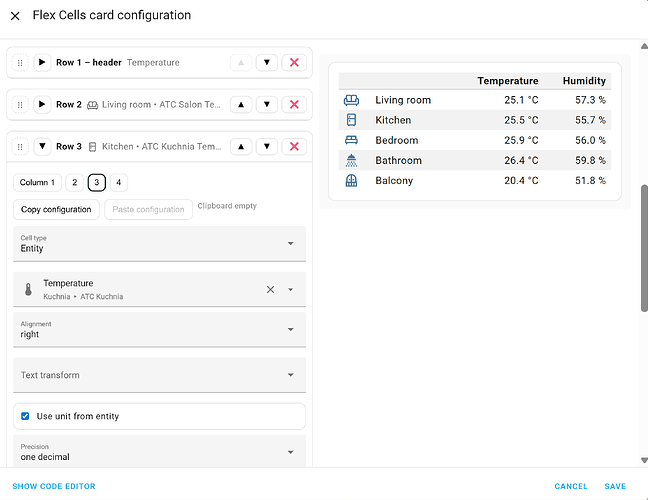Screen dimensions: 648x500
Task: Switch to Column 1 tab
Action: (38, 182)
